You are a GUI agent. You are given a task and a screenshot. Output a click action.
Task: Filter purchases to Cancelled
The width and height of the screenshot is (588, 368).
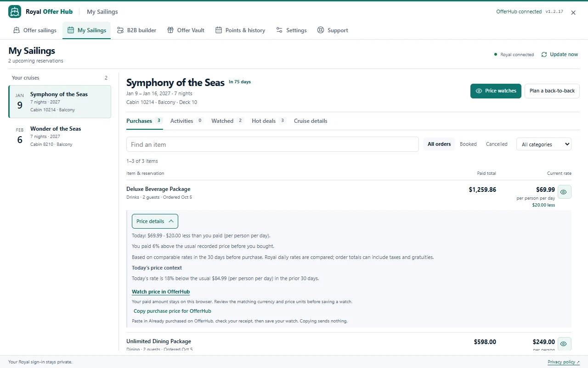click(x=497, y=144)
